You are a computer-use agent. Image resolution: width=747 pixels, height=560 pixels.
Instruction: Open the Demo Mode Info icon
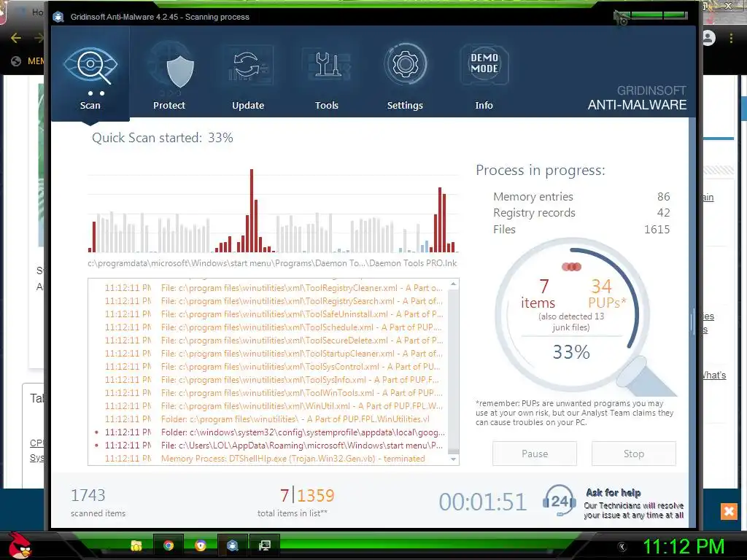point(484,65)
